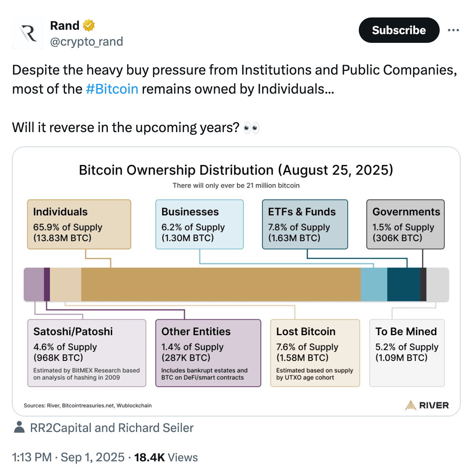471x476 pixels.
Task: Click the chart title Bitcoin Ownership Distribution
Action: (x=236, y=170)
